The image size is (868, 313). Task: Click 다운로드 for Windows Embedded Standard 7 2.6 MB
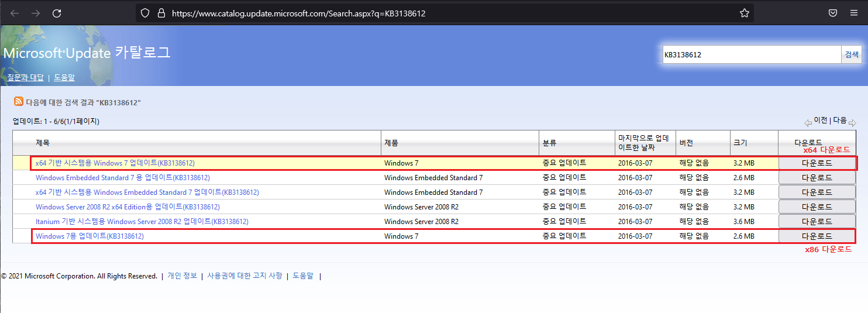tap(817, 177)
